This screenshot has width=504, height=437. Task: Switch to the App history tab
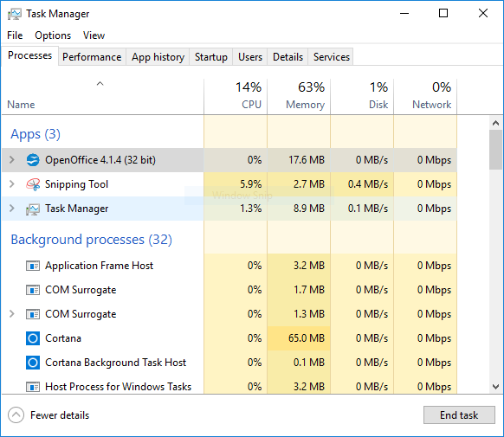[158, 57]
